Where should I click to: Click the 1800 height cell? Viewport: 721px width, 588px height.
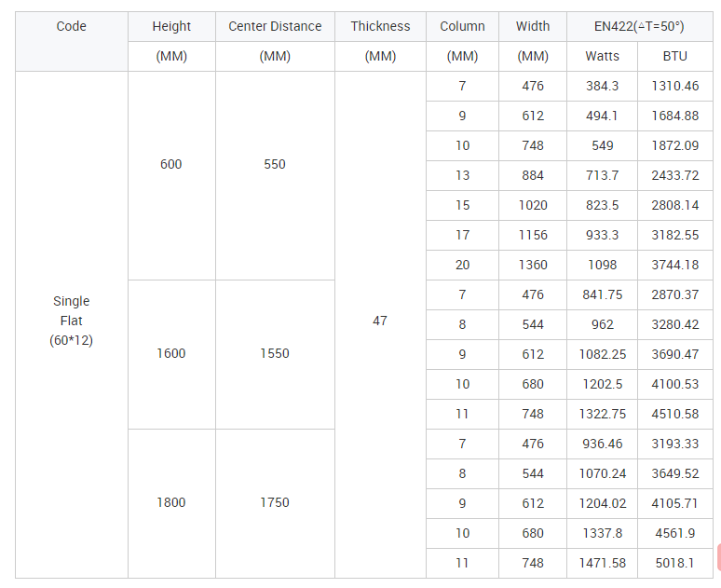click(171, 503)
